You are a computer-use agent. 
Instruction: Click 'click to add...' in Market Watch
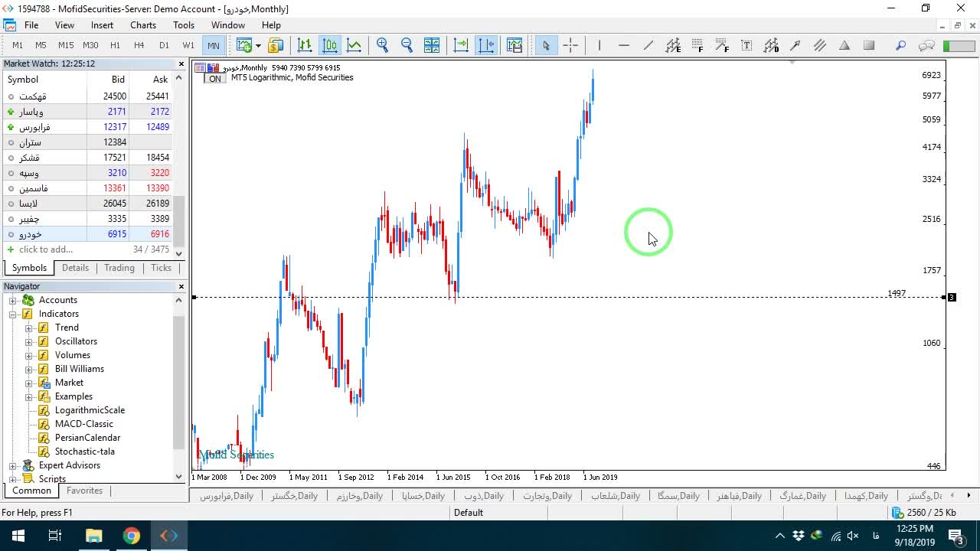pos(46,249)
